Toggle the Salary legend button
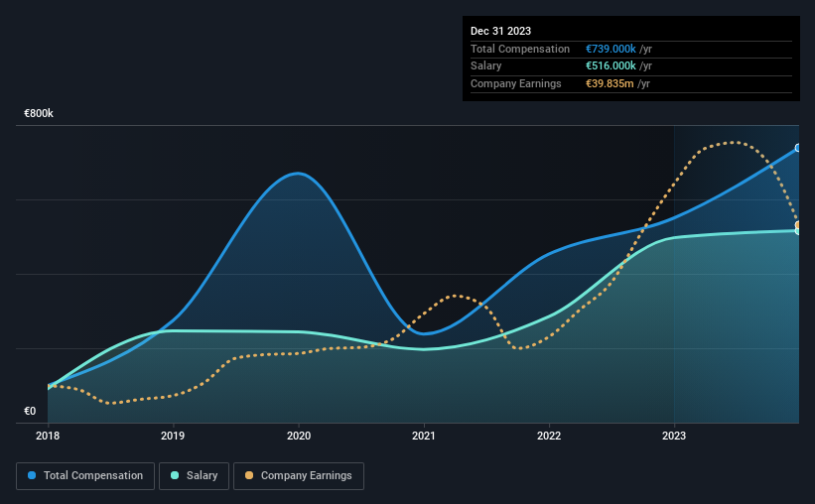815x504 pixels. (x=194, y=476)
